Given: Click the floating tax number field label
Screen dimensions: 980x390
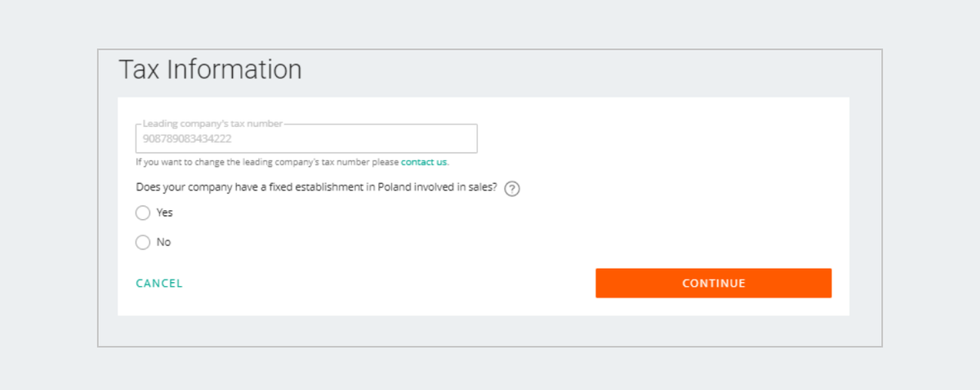Looking at the screenshot, I should pyautogui.click(x=212, y=123).
